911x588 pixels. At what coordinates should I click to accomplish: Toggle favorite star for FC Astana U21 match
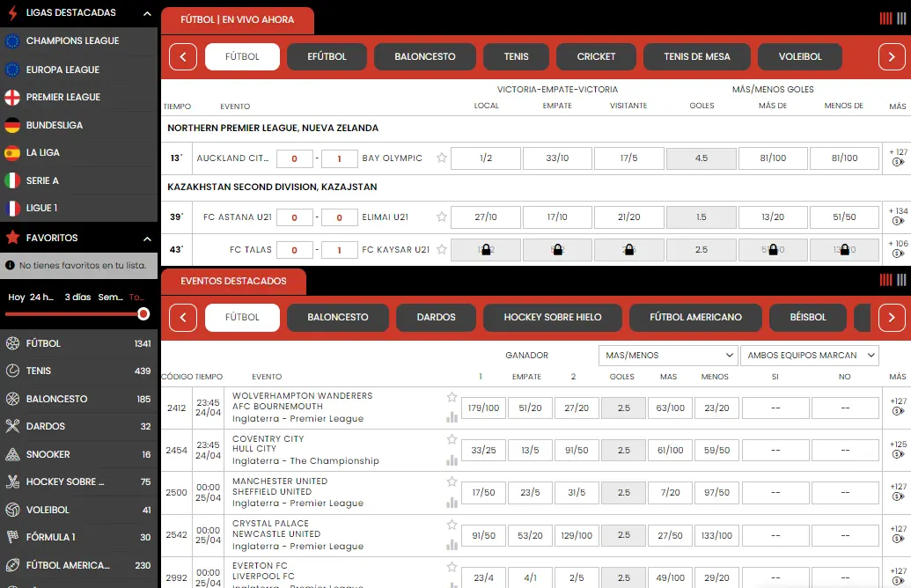pyautogui.click(x=442, y=217)
